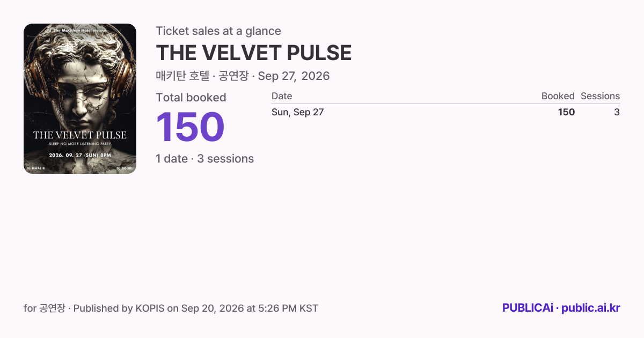
Task: Click the for 공연장 footer label
Action: (45, 308)
